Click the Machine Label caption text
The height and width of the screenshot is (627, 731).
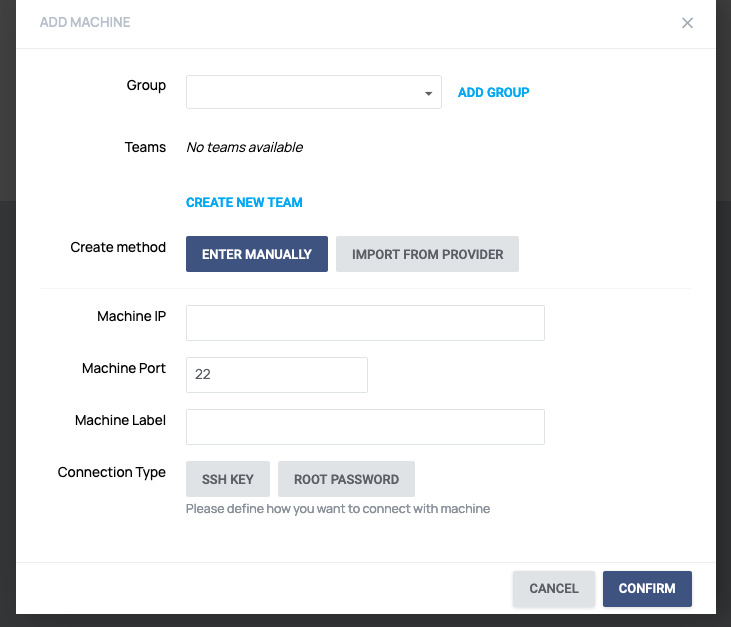click(x=120, y=420)
